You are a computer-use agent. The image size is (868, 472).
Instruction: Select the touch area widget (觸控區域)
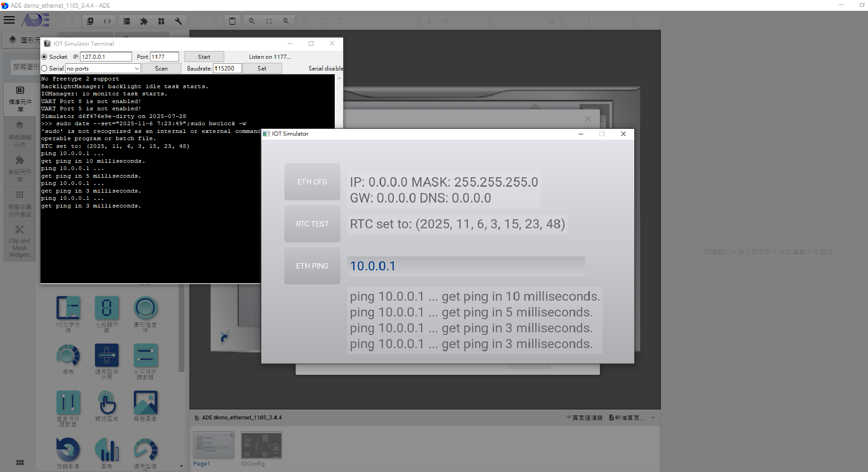[107, 403]
